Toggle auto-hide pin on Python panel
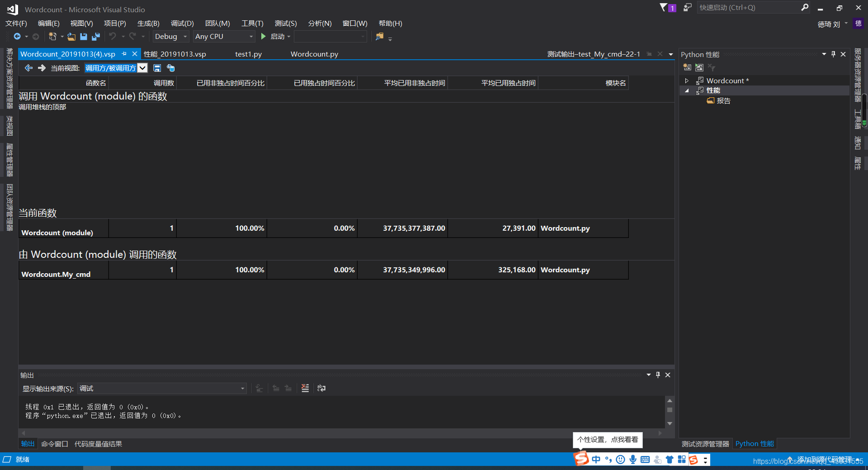 [833, 54]
